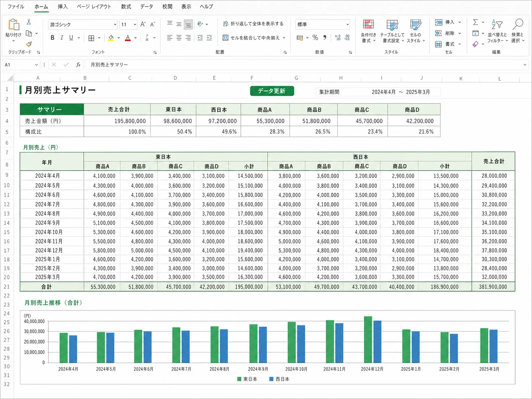Open the ファイル menu tab
The width and height of the screenshot is (532, 399).
(16, 7)
